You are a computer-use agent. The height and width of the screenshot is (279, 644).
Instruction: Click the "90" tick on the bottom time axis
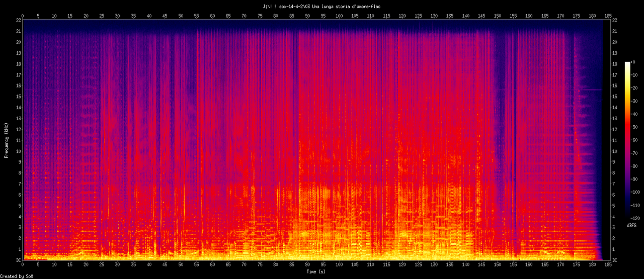pos(307,264)
